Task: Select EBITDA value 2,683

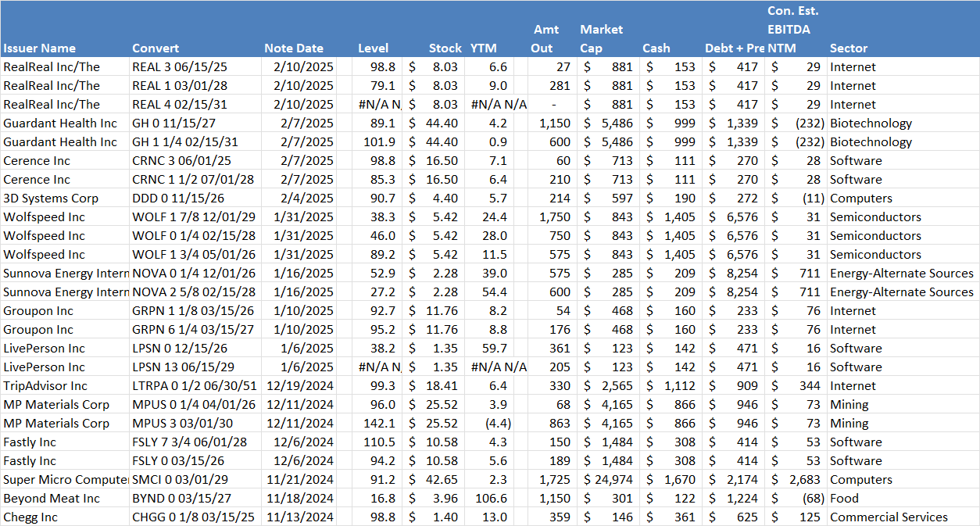Action: point(804,480)
